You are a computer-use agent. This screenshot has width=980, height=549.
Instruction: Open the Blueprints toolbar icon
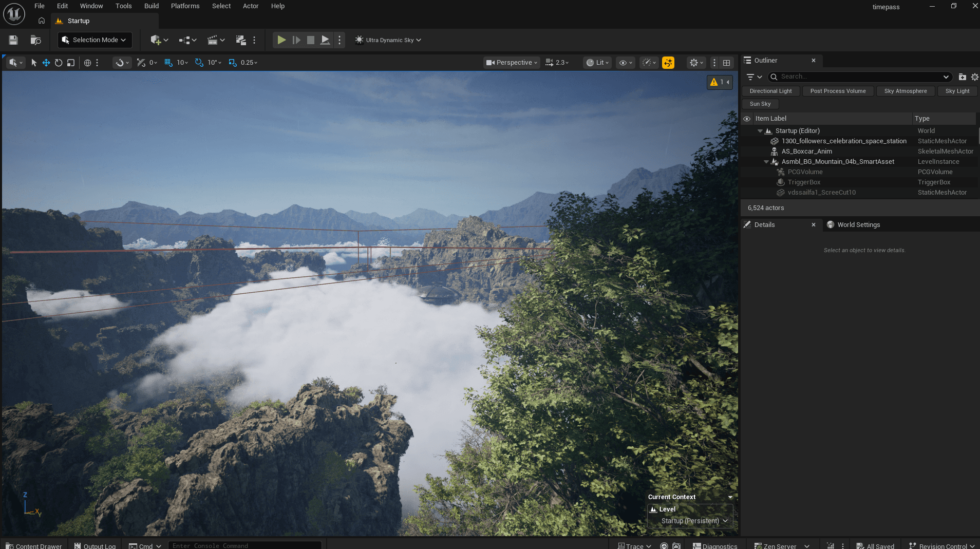[187, 40]
